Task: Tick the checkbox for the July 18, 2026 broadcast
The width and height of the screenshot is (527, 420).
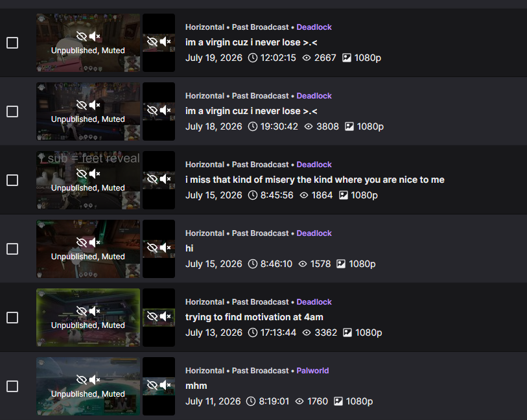Action: (12, 111)
